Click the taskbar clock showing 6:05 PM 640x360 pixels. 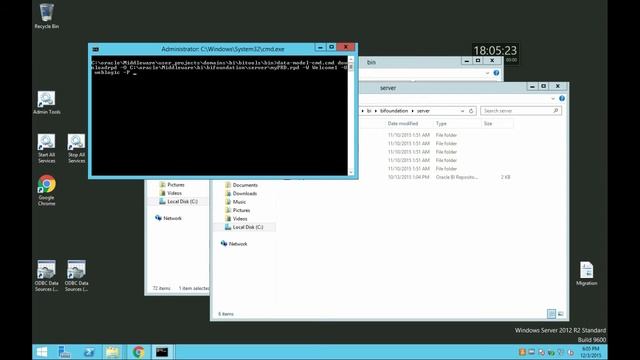coord(591,352)
